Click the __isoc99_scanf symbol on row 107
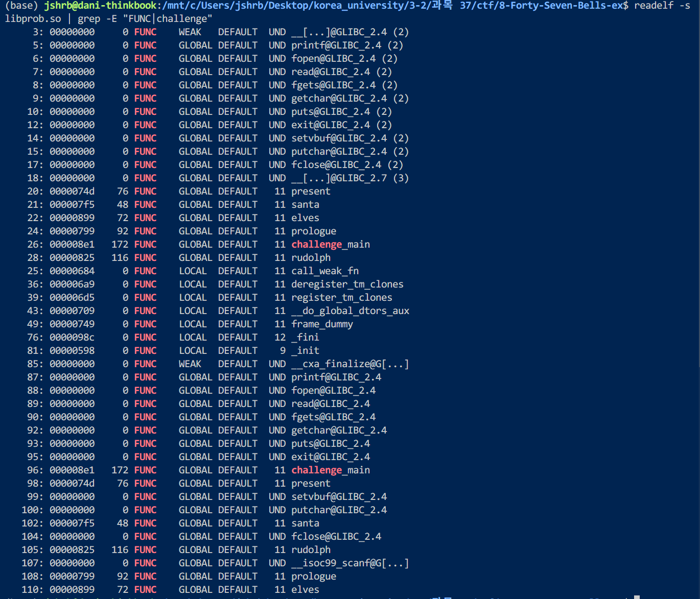700x599 pixels. (350, 563)
